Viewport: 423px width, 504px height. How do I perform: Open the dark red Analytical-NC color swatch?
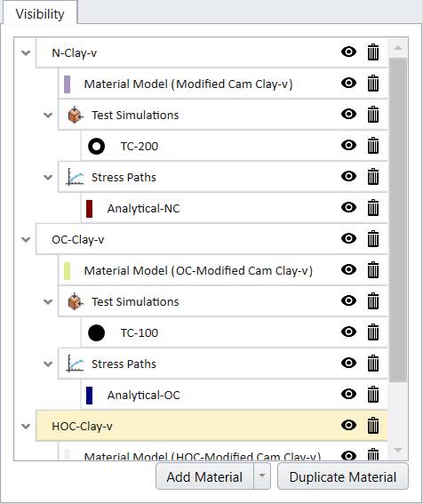(90, 209)
